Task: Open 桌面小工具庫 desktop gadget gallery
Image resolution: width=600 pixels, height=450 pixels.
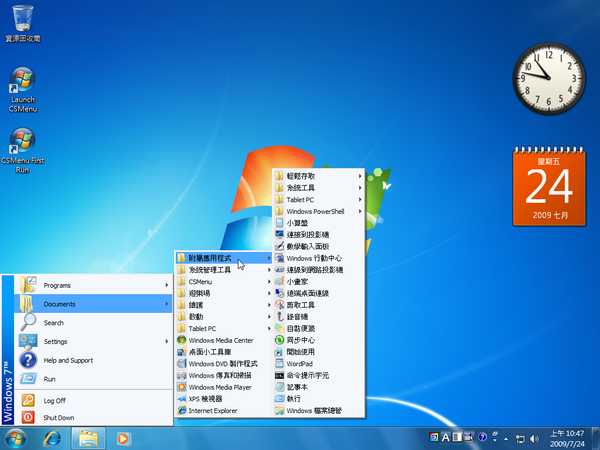Action: pos(223,352)
